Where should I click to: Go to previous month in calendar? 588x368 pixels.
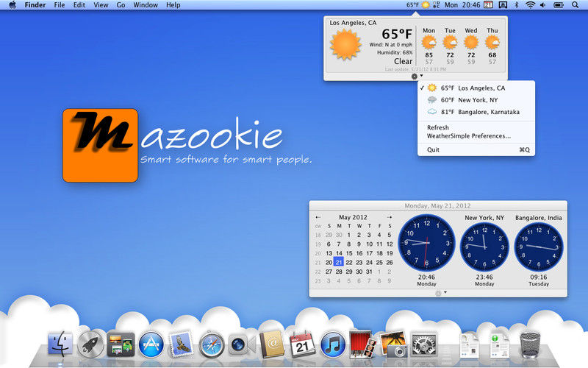(x=318, y=217)
